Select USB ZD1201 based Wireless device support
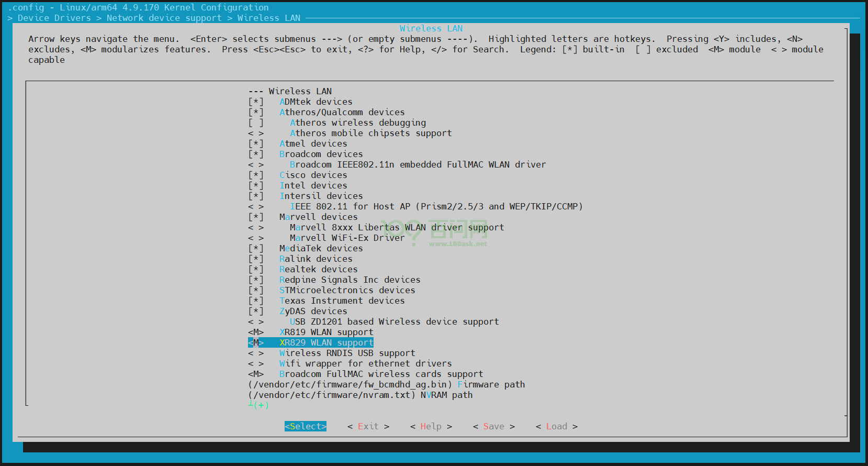 click(394, 321)
